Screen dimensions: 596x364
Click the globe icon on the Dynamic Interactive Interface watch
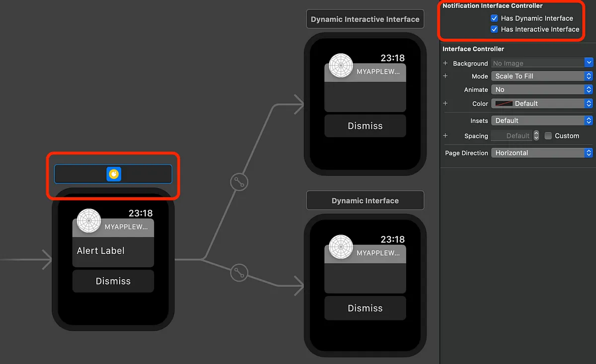pyautogui.click(x=340, y=66)
